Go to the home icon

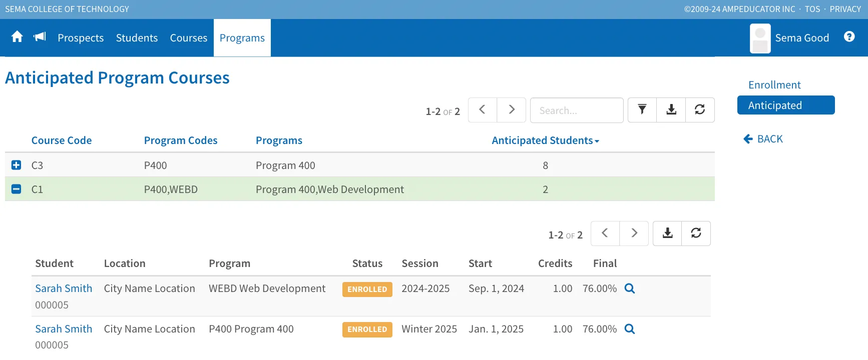(x=17, y=37)
